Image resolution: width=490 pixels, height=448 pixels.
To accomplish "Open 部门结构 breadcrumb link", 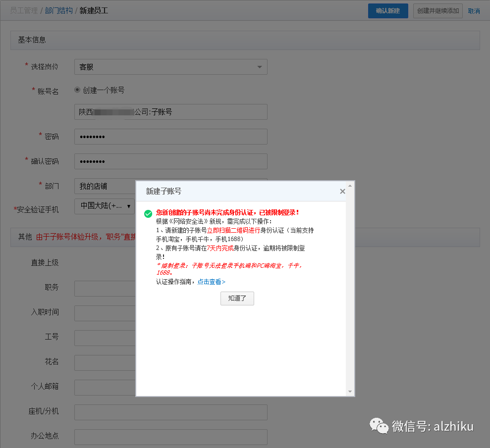I will point(59,10).
